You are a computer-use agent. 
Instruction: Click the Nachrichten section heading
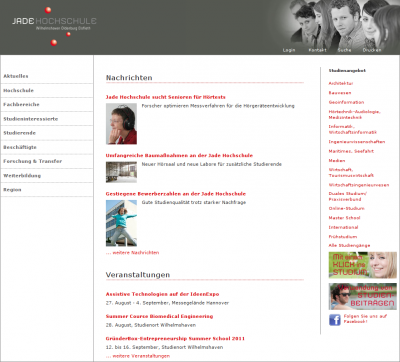(129, 78)
